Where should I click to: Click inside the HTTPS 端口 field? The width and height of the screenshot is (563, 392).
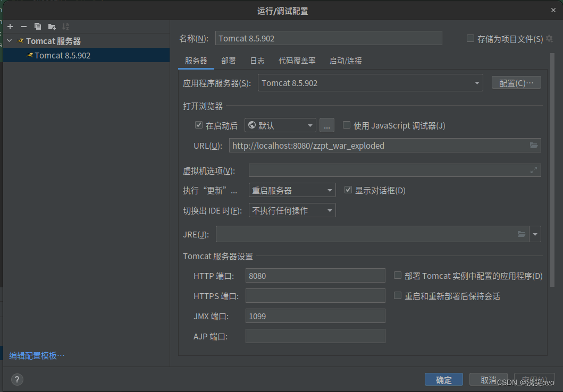point(315,296)
